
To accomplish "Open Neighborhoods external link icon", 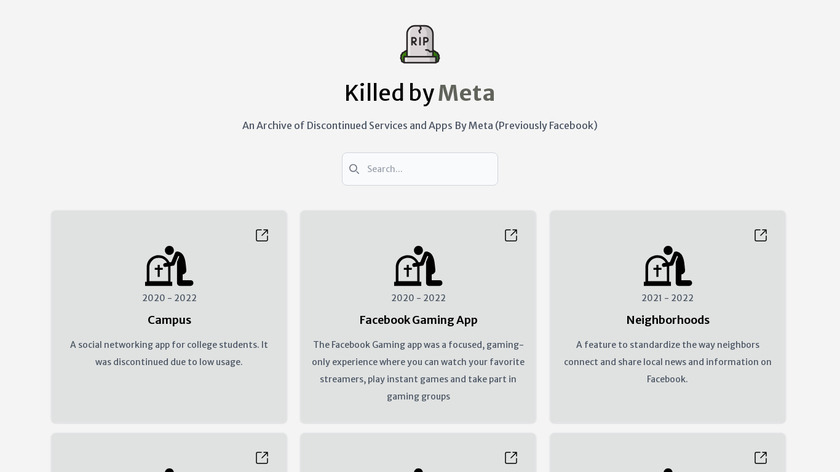I will point(760,235).
